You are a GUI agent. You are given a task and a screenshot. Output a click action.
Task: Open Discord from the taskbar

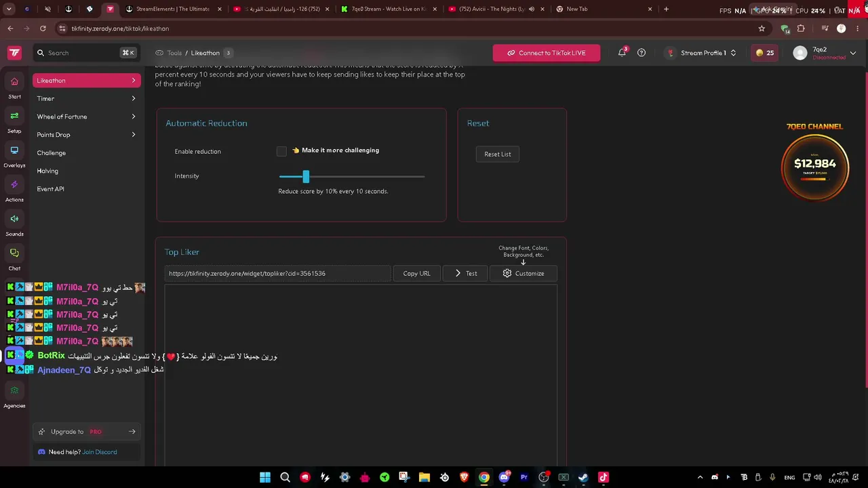[x=504, y=477]
